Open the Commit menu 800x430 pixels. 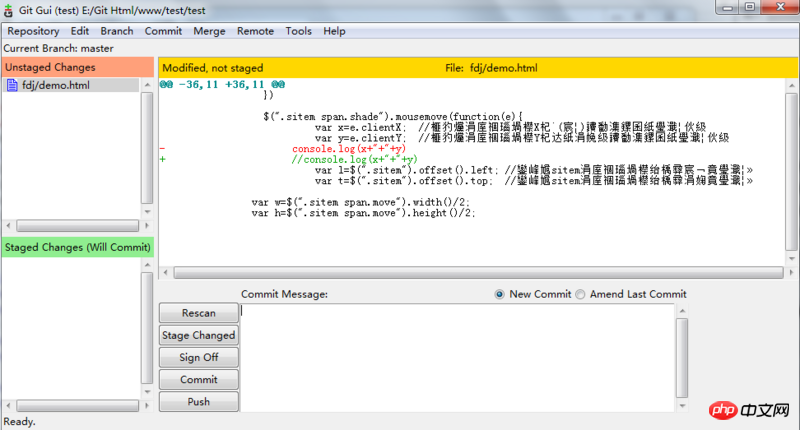pos(163,31)
